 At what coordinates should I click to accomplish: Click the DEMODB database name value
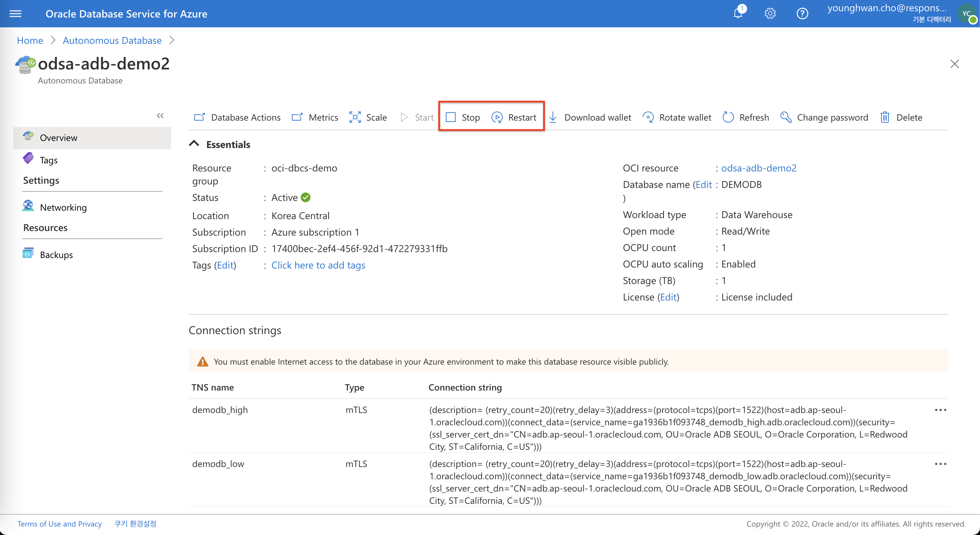(741, 184)
